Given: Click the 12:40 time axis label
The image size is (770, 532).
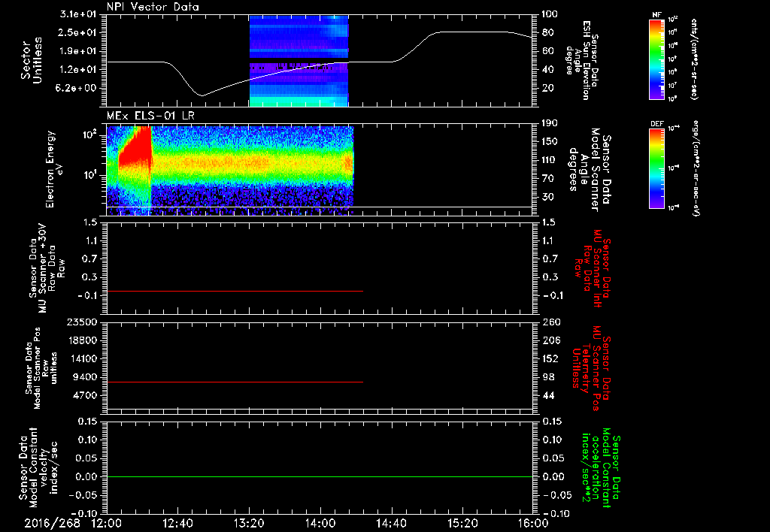Looking at the screenshot, I should click(x=177, y=523).
